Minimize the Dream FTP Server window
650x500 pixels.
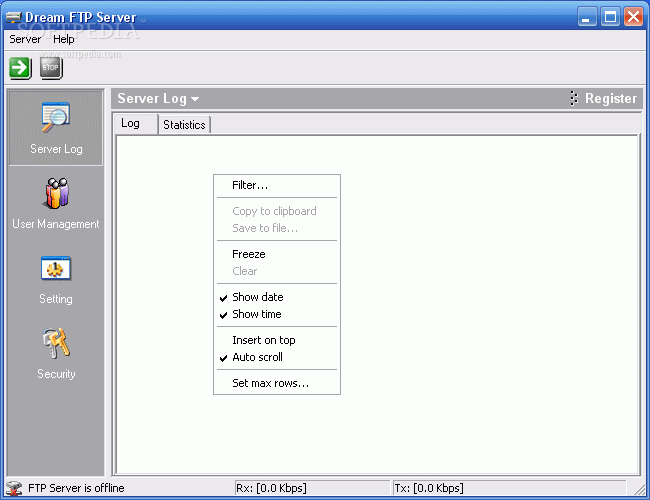(587, 17)
